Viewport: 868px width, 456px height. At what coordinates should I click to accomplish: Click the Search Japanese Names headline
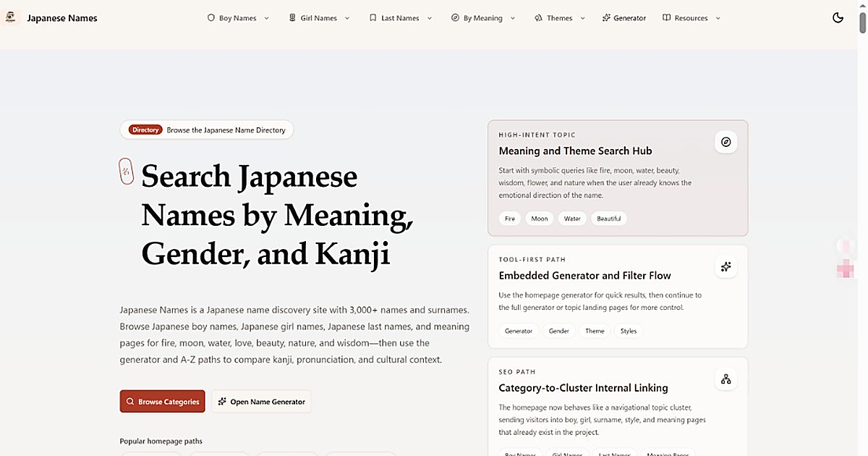click(x=278, y=215)
